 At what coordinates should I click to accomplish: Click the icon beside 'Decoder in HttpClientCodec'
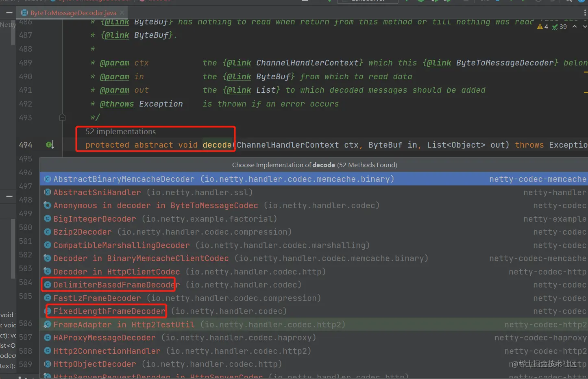(x=48, y=272)
